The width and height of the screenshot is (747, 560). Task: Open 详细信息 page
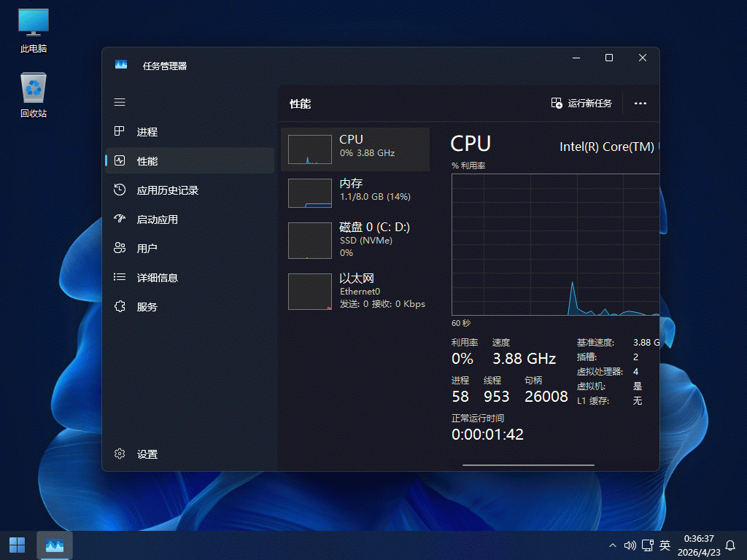coord(190,278)
